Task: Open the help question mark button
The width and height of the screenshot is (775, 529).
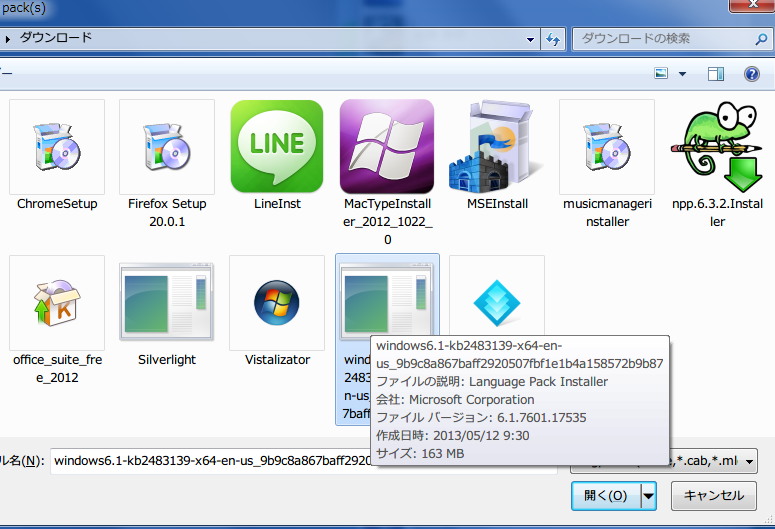Action: pos(751,74)
